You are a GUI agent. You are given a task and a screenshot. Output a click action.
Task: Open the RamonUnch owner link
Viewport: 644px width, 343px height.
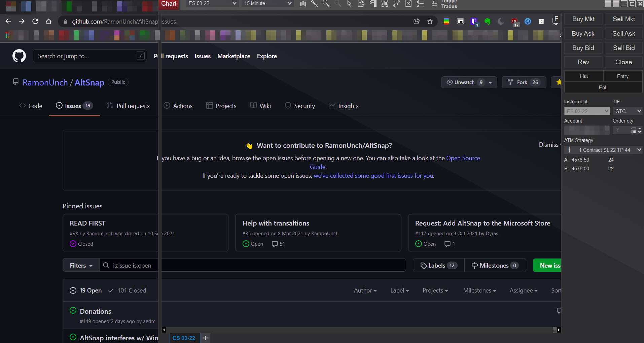point(45,82)
